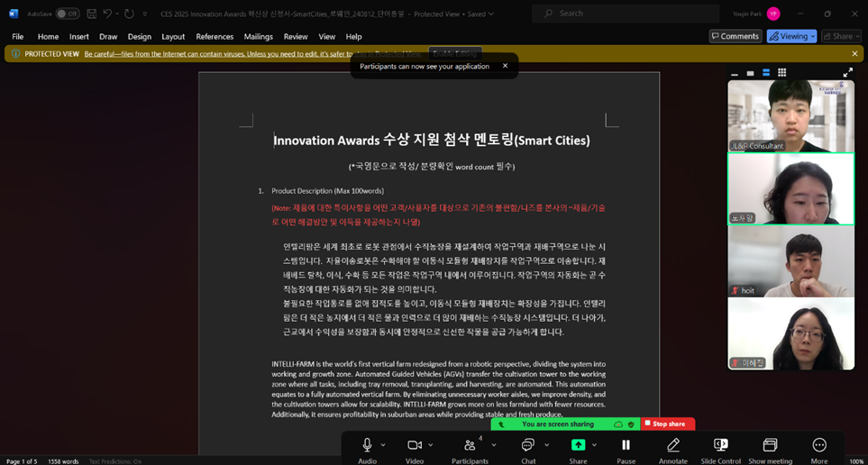The height and width of the screenshot is (465, 868).
Task: Switch Zoom panel to single speaker view
Action: (x=750, y=73)
